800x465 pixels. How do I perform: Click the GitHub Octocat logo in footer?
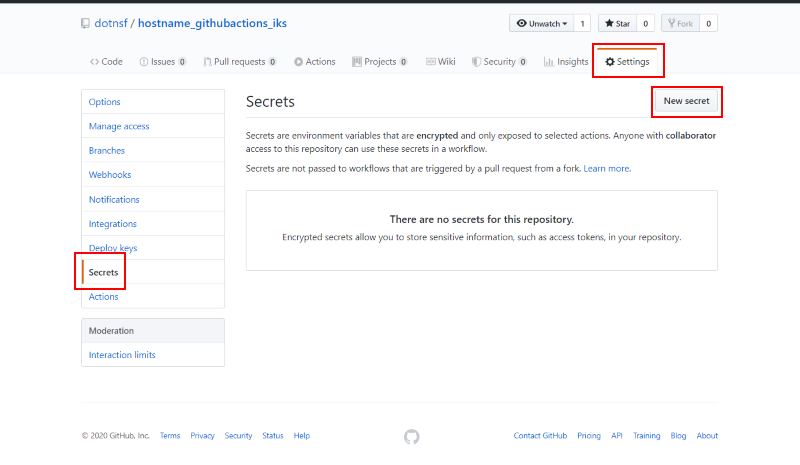pos(412,436)
